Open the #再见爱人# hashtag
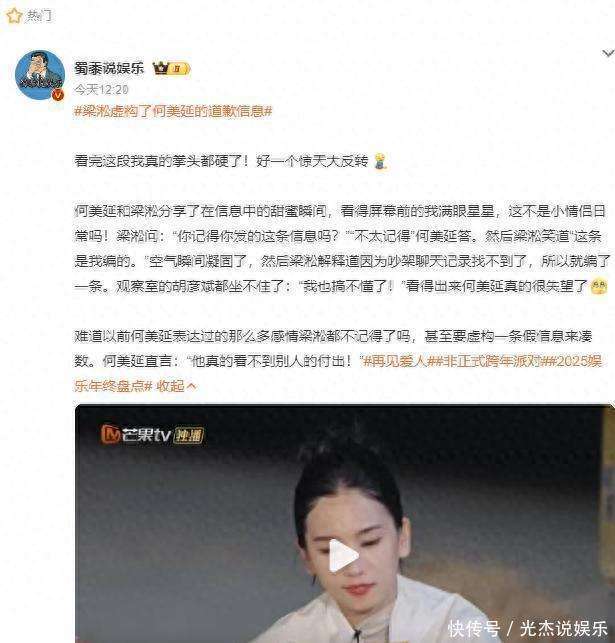Image resolution: width=615 pixels, height=643 pixels. pyautogui.click(x=395, y=361)
